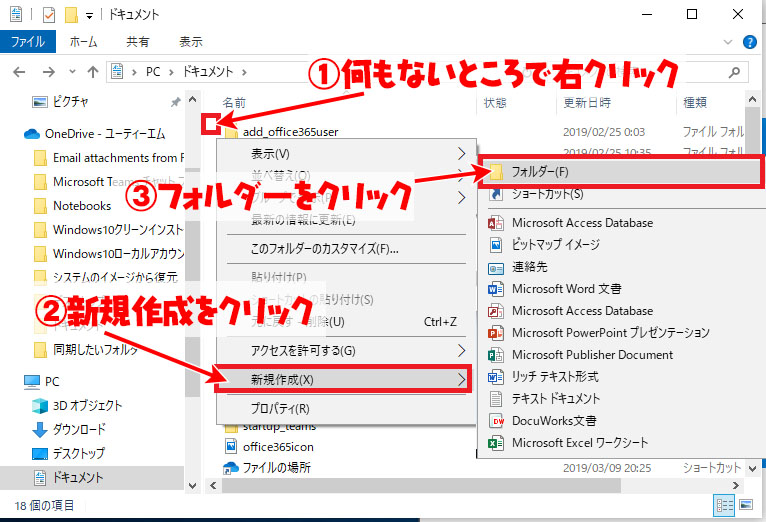Viewport: 766px width, 522px height.
Task: Sort by the 種類 column header
Action: [x=695, y=103]
